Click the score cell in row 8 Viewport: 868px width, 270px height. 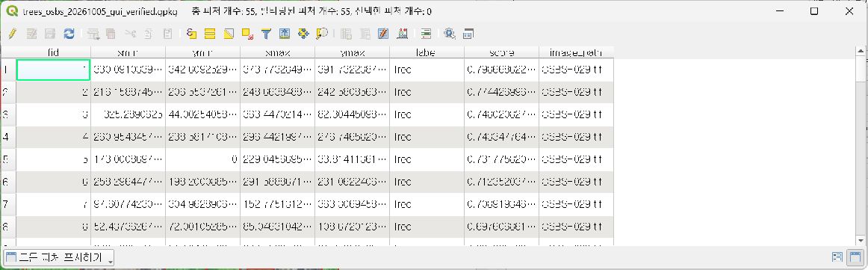(x=501, y=226)
